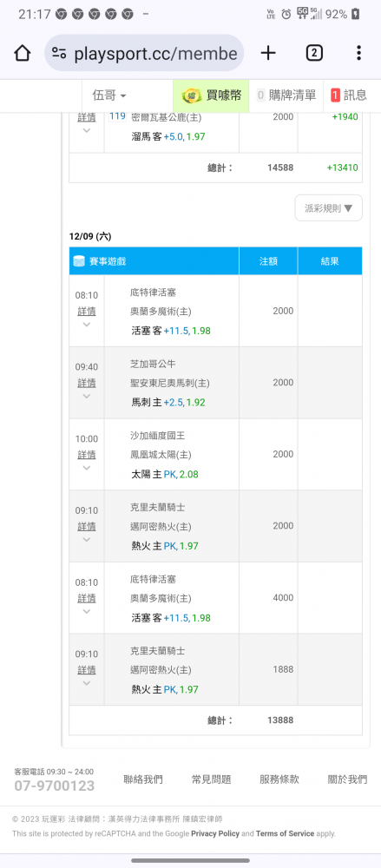The height and width of the screenshot is (868, 381).
Task: Open 詳情 for 08:10 活塞 2000 bet
Action: 87,311
